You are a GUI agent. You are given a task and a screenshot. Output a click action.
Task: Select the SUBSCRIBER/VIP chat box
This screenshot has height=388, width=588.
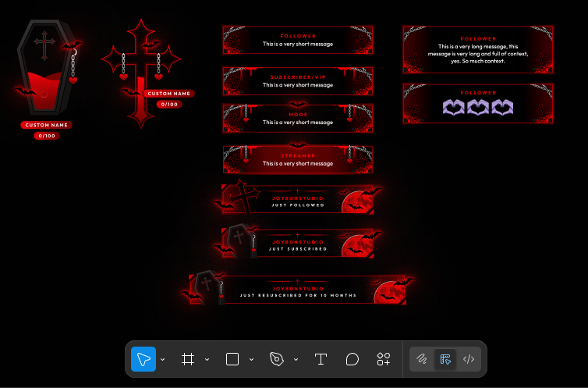298,81
